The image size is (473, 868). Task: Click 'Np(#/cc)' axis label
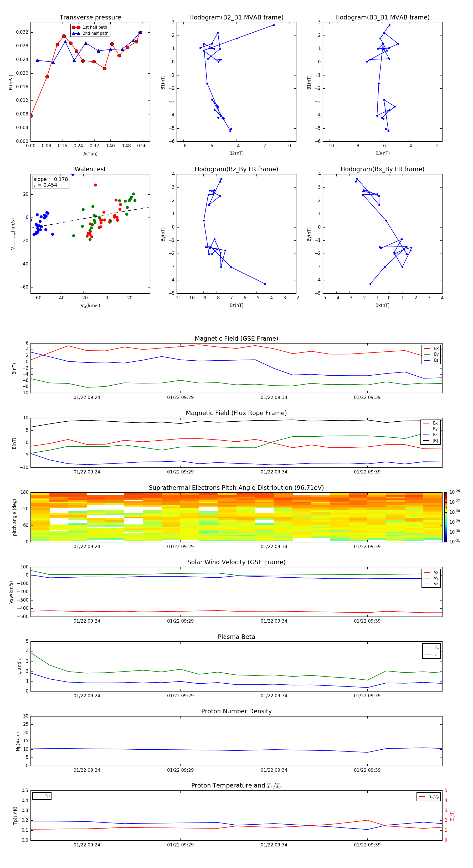pyautogui.click(x=18, y=741)
